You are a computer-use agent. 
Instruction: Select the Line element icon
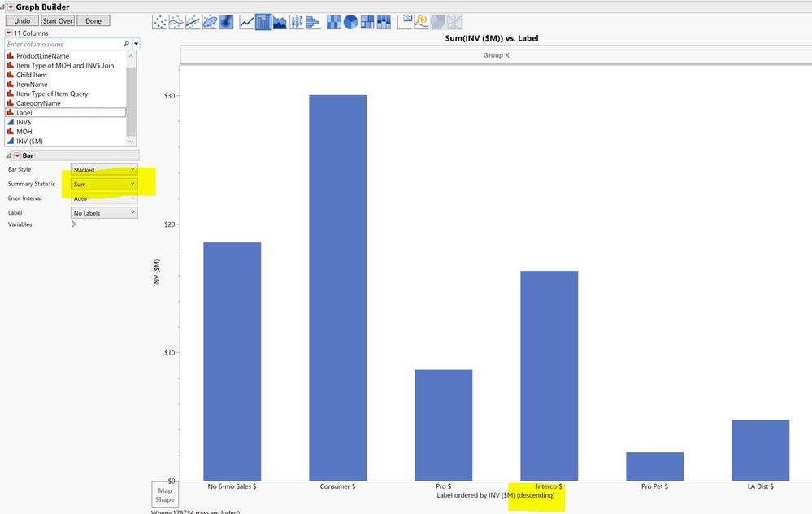(x=245, y=22)
